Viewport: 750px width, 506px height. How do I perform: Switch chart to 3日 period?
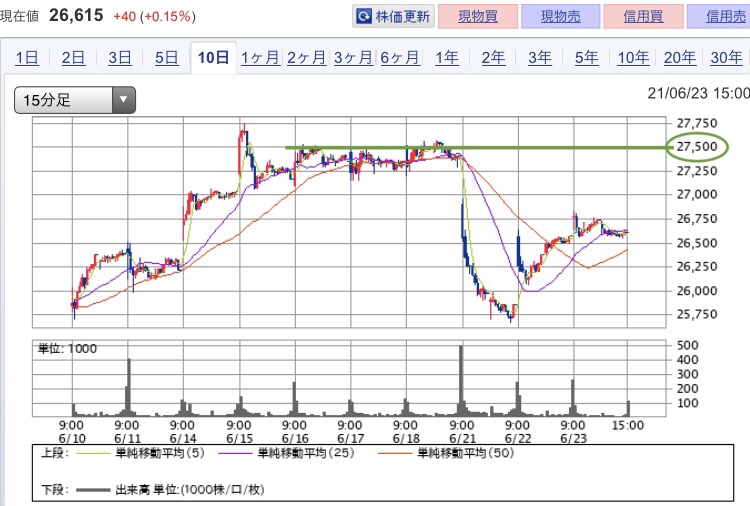120,58
